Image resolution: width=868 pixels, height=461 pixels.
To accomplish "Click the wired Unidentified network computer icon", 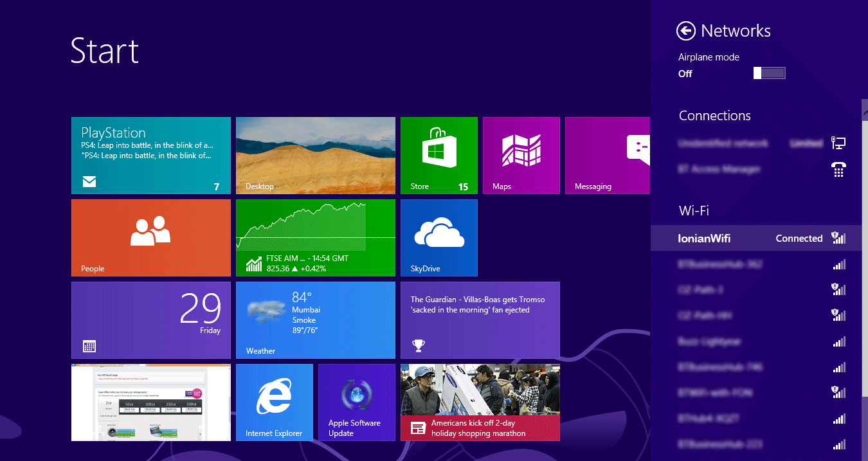I will (838, 143).
